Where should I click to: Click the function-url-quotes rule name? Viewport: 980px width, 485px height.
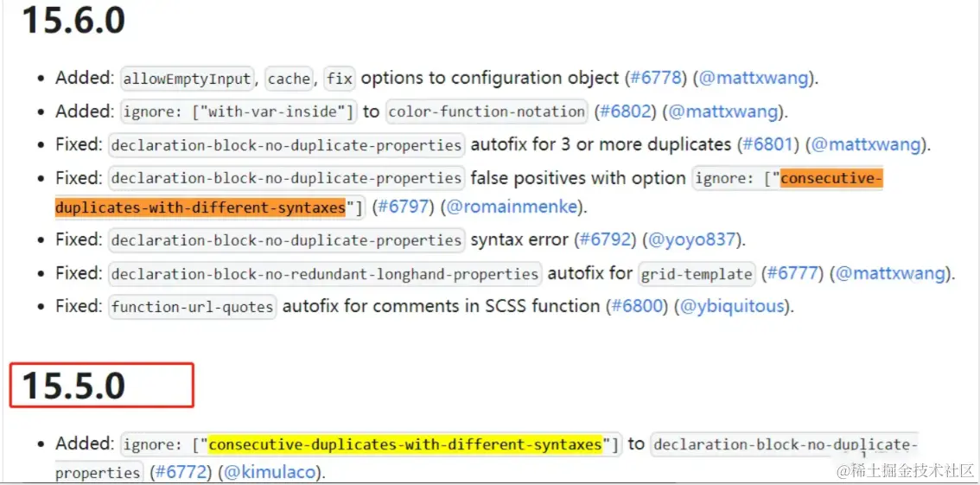193,307
